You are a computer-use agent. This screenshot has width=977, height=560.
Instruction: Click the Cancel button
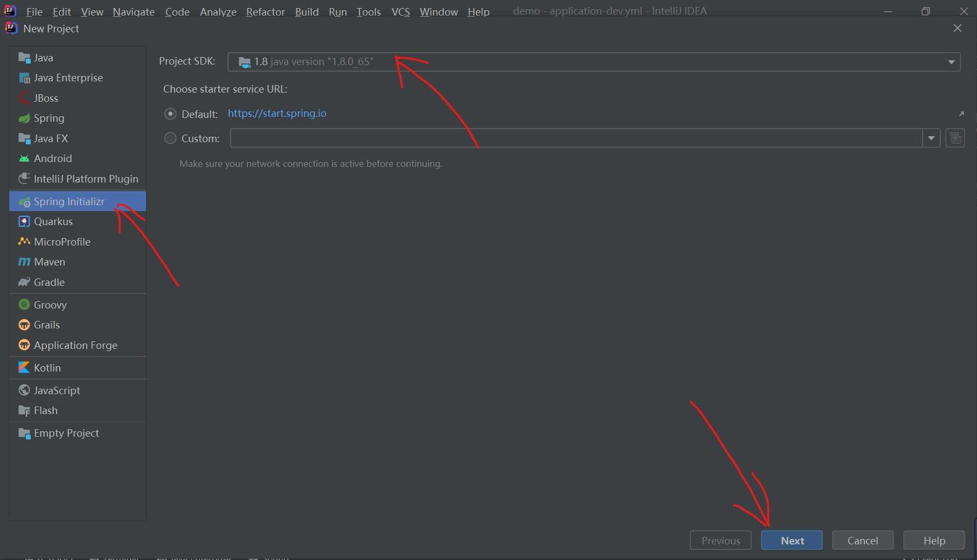tap(863, 540)
